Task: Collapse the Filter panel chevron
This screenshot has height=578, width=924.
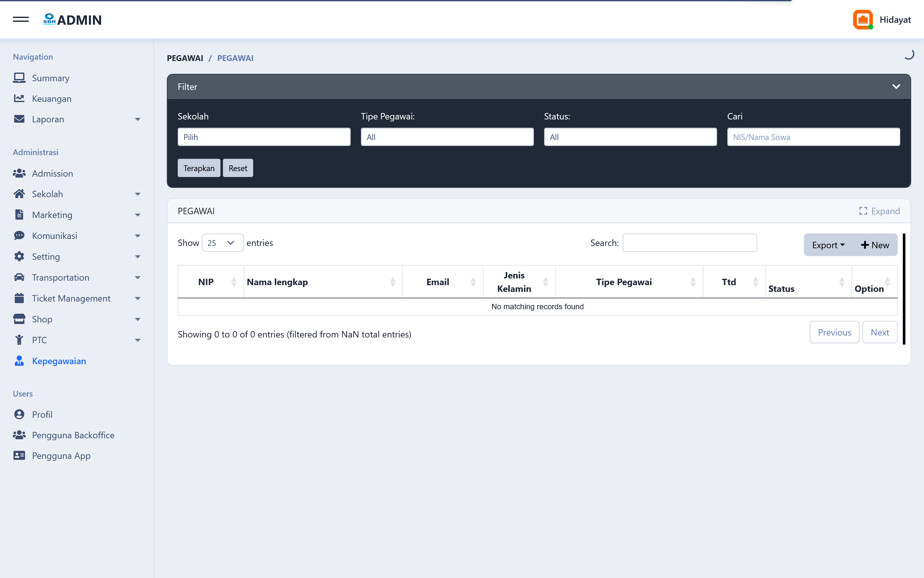Action: [896, 87]
